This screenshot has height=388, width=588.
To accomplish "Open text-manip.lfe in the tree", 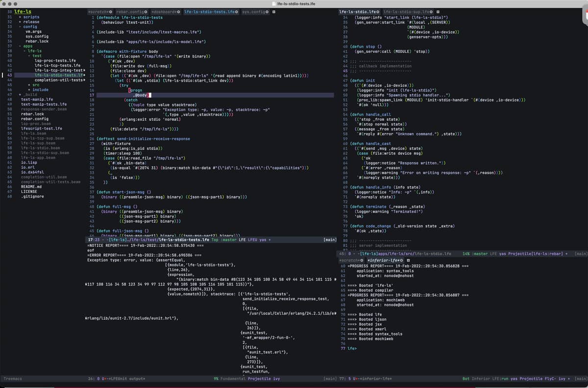I will point(37,99).
